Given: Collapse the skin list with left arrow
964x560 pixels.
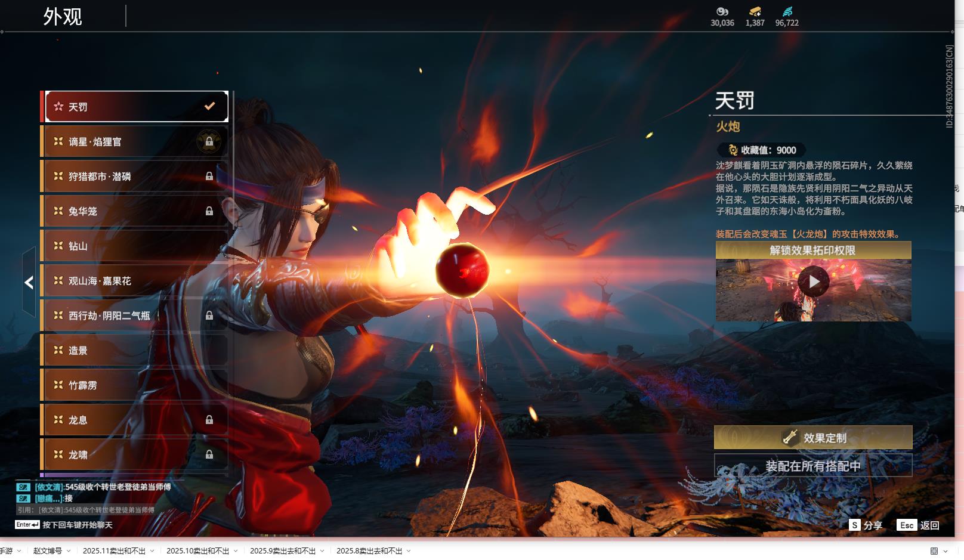Looking at the screenshot, I should pyautogui.click(x=29, y=282).
